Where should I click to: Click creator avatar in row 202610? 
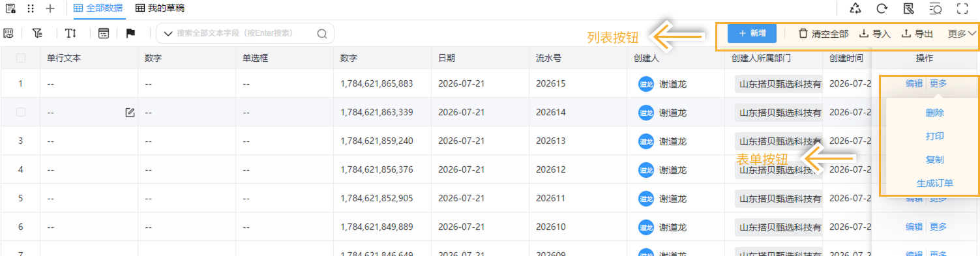click(x=646, y=227)
